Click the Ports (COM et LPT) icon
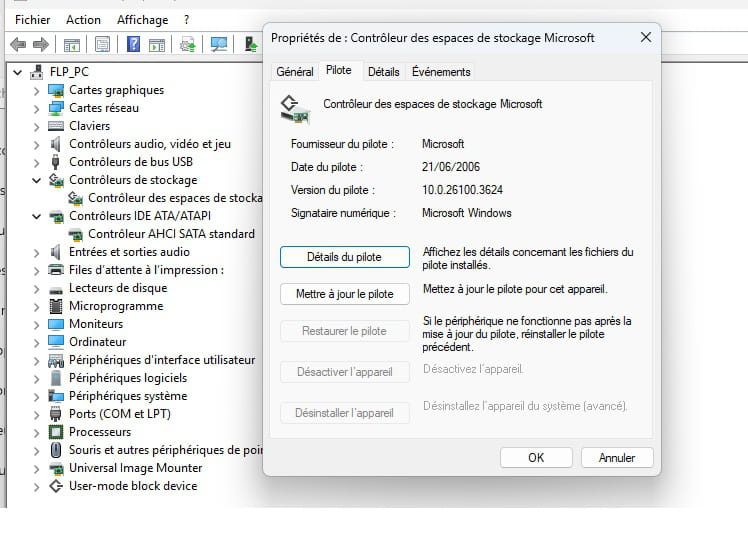Image resolution: width=748 pixels, height=540 pixels. click(x=56, y=414)
